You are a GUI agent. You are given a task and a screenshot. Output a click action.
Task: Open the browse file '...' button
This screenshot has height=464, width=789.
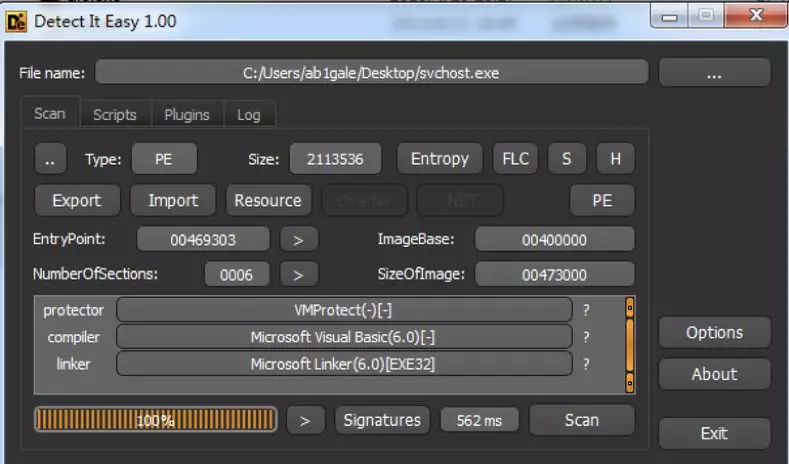(x=714, y=73)
